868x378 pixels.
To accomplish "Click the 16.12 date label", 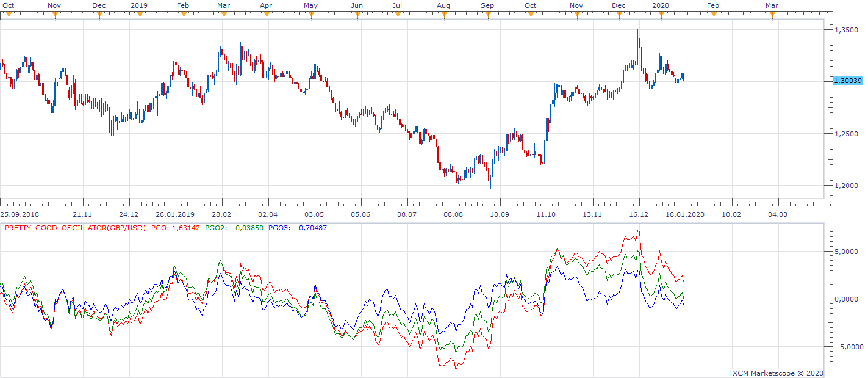I will (639, 214).
